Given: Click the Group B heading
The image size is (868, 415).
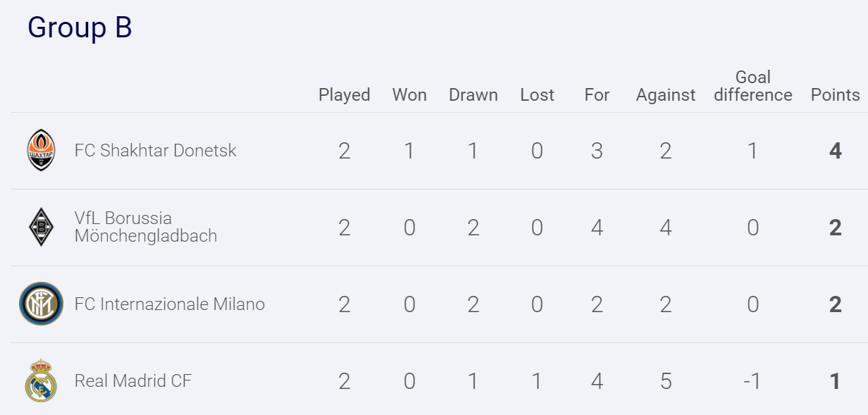Looking at the screenshot, I should [80, 27].
